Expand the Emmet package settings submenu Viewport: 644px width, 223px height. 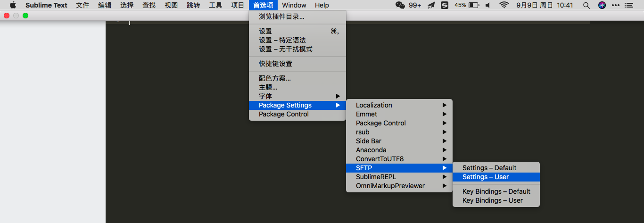(x=366, y=114)
